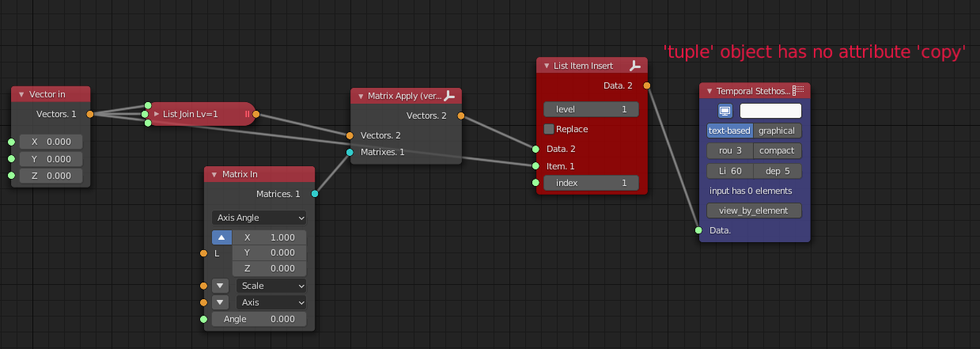Click the Stethoscope white text color swatch
Viewport: 980px width, 349px height.
tap(770, 111)
